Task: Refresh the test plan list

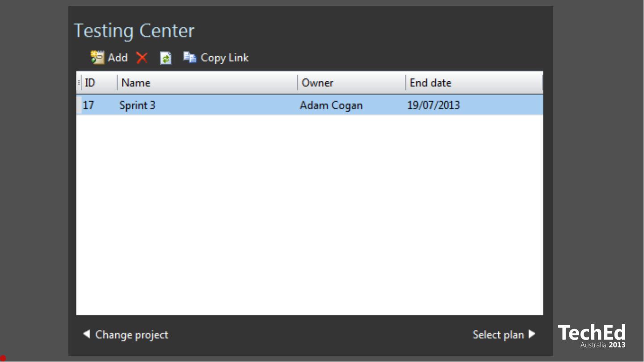Action: click(x=166, y=58)
